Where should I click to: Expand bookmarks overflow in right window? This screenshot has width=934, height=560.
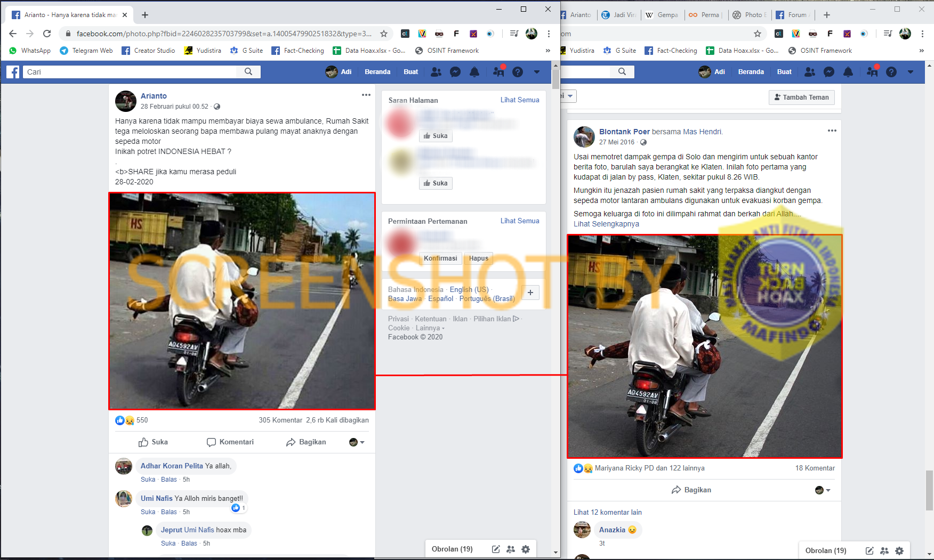tap(922, 51)
